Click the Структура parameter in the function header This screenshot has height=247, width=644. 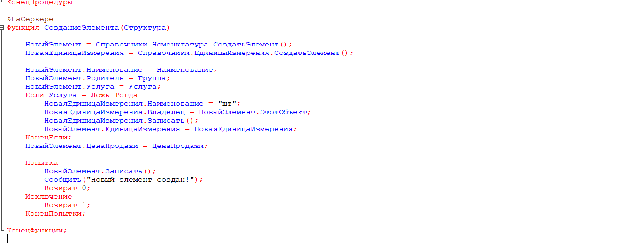145,28
